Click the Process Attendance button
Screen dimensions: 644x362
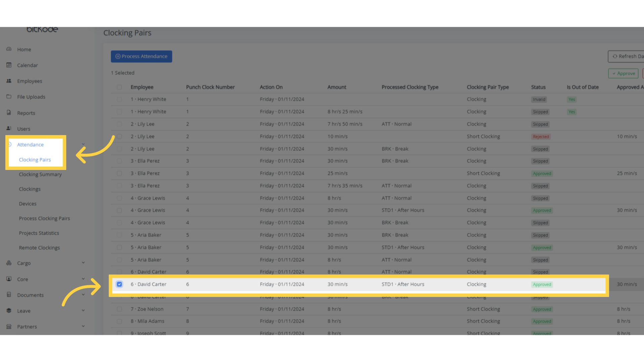[141, 56]
